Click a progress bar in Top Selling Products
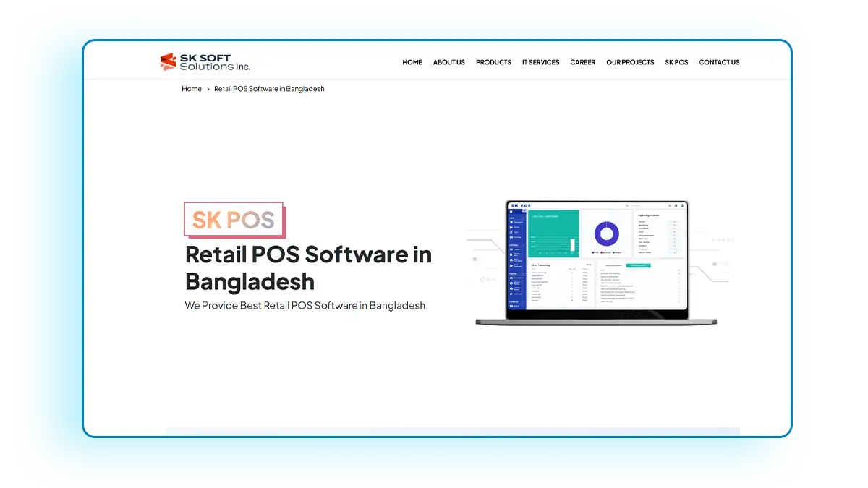Screen dimensions: 868x488 coord(674,222)
